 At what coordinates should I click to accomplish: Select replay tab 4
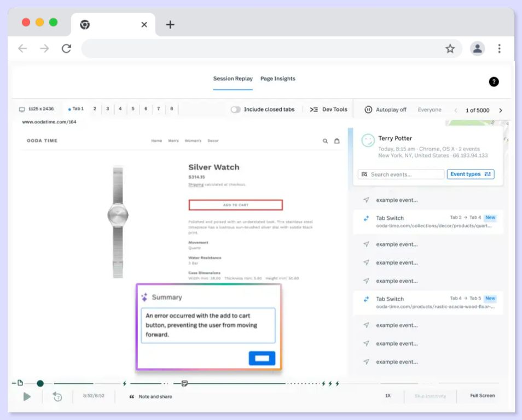click(x=120, y=109)
